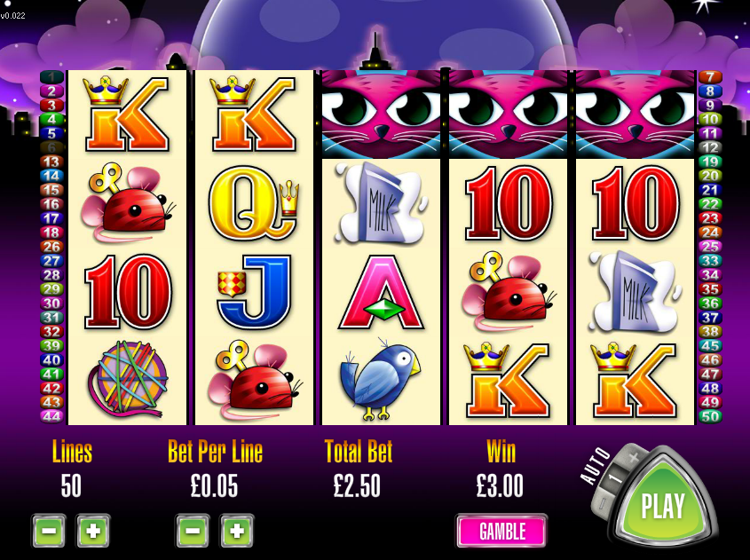Decrease the Bet Per Line amount
The width and height of the screenshot is (750, 560).
click(193, 531)
